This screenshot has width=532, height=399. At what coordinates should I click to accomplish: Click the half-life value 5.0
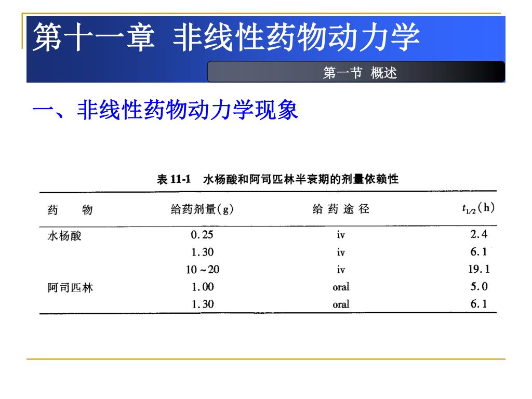(478, 286)
